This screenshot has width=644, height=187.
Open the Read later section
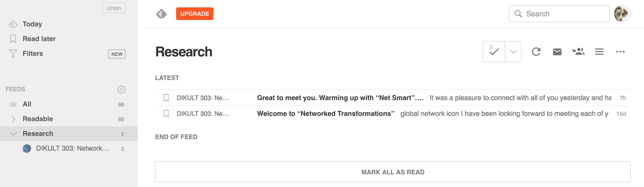pyautogui.click(x=39, y=39)
